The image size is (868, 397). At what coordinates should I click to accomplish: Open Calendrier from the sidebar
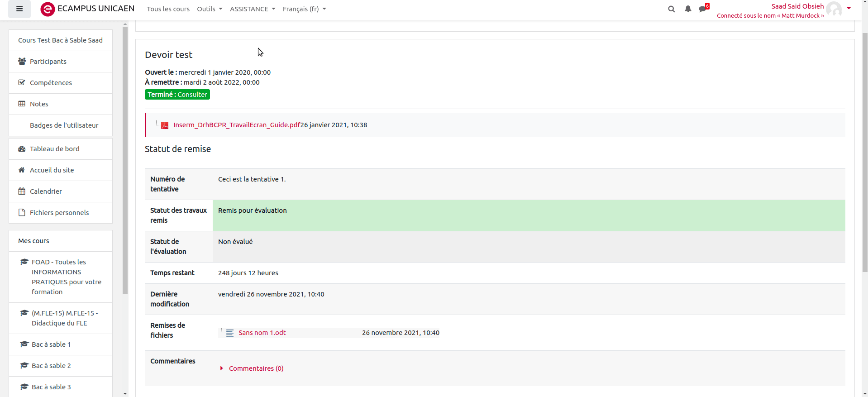pyautogui.click(x=46, y=191)
